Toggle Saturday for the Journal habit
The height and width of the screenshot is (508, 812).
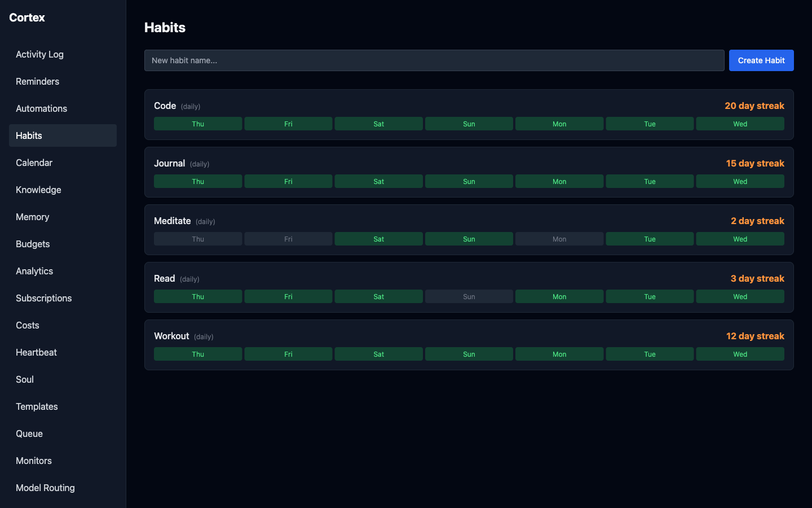tap(378, 181)
